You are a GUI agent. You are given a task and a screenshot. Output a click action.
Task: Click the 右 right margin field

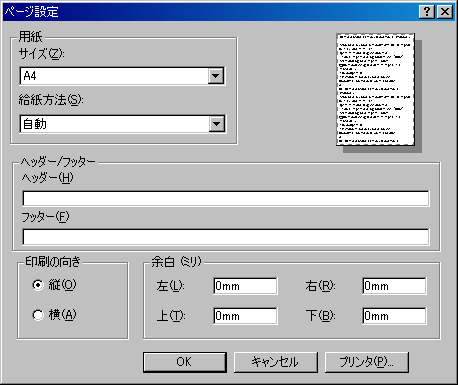tap(394, 286)
